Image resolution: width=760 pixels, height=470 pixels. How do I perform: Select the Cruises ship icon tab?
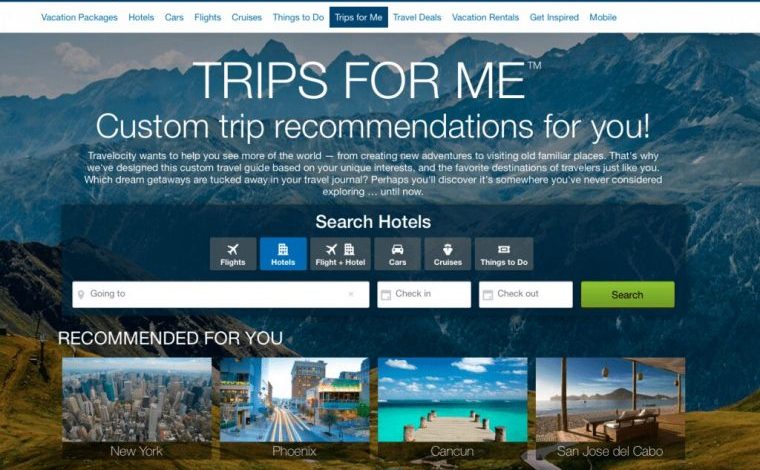click(x=447, y=253)
